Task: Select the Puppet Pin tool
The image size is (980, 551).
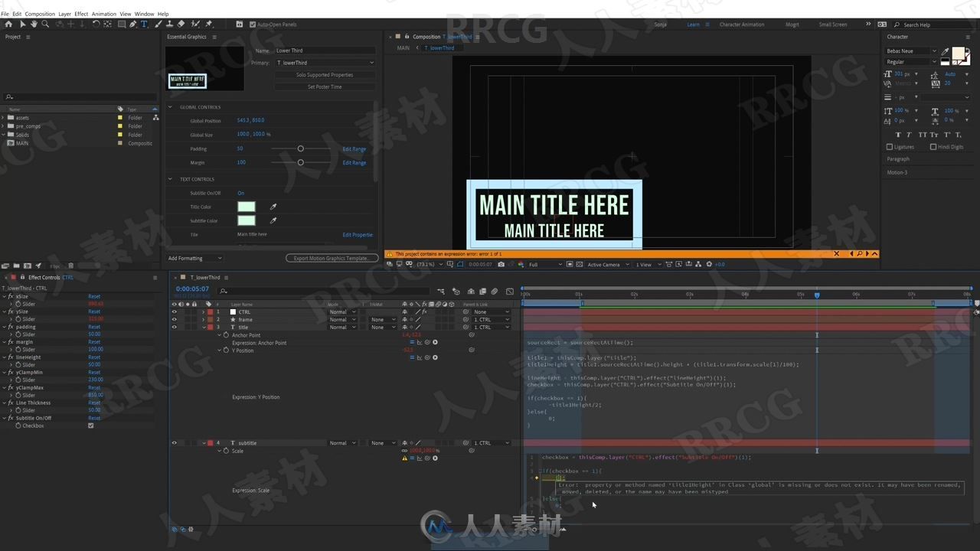Action: pyautogui.click(x=209, y=24)
